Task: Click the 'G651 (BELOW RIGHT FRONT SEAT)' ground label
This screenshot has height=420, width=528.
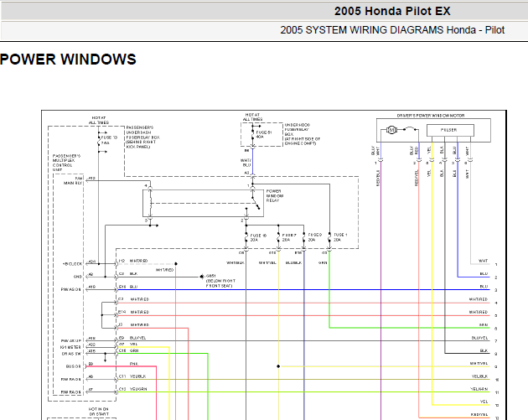Action: (220, 281)
